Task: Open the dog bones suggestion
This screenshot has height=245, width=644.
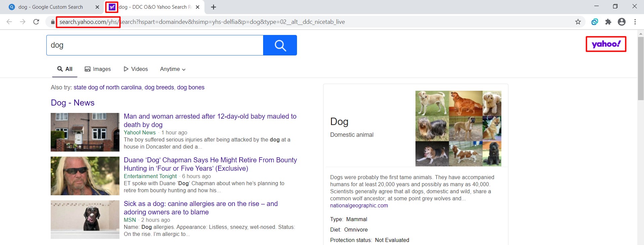Action: [191, 87]
